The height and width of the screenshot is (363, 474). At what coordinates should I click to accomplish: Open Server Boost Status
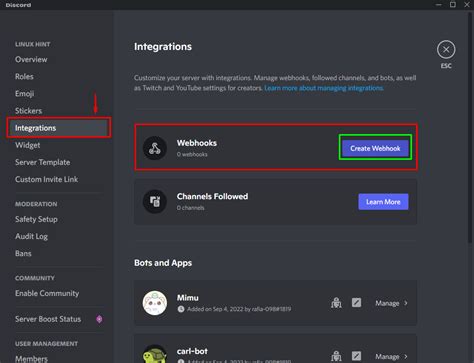coord(48,319)
